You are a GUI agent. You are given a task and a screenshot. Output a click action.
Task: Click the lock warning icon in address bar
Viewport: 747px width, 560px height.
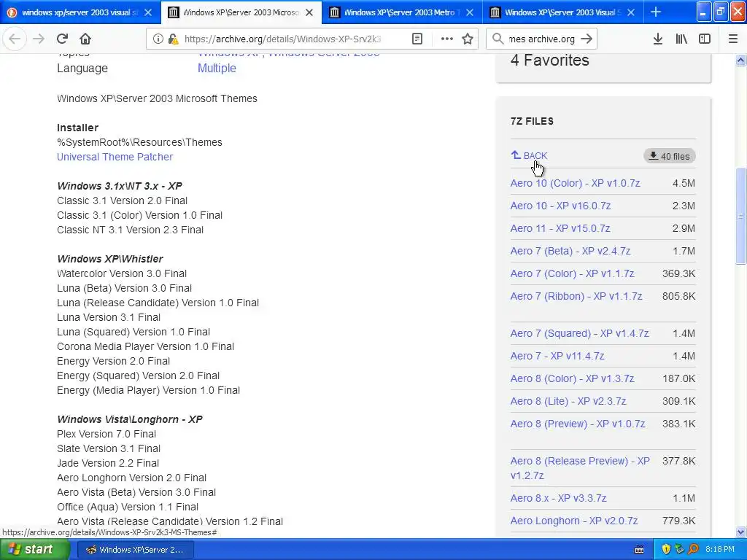(173, 39)
